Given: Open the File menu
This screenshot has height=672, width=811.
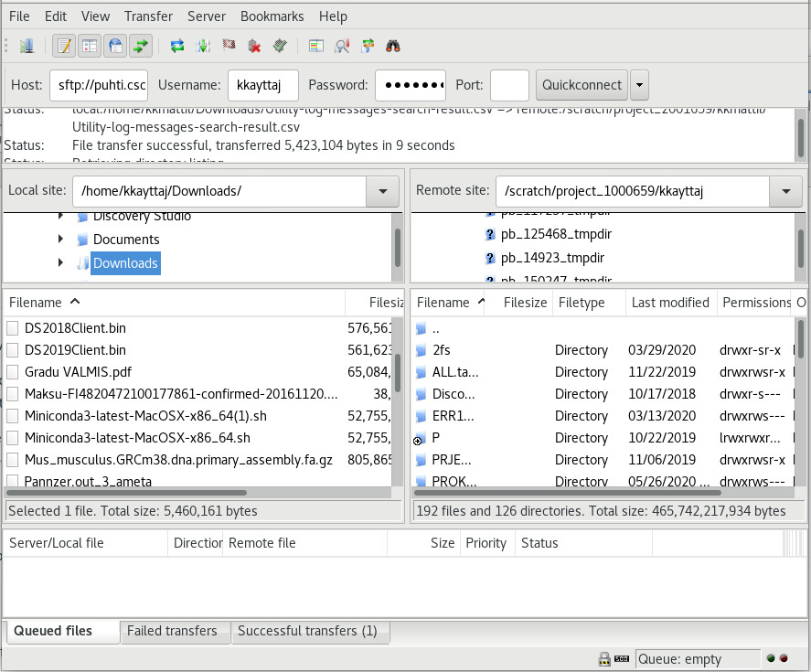Looking at the screenshot, I should click(x=19, y=16).
